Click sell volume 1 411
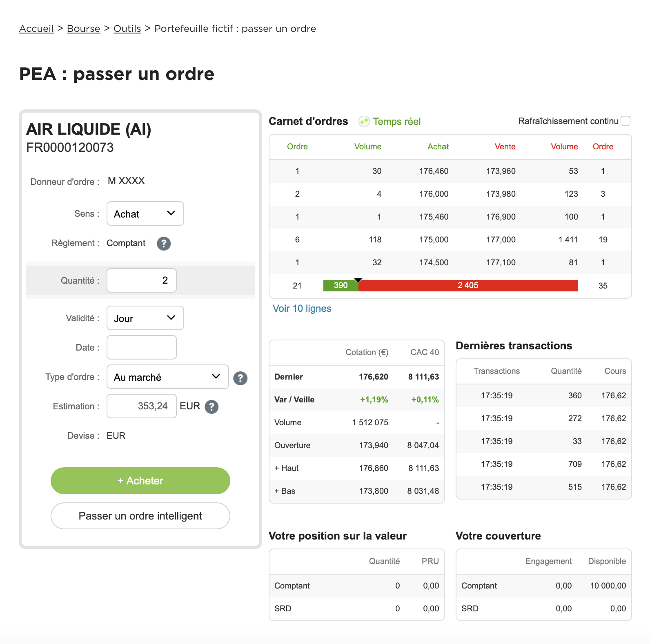This screenshot has height=644, width=650. coord(568,240)
